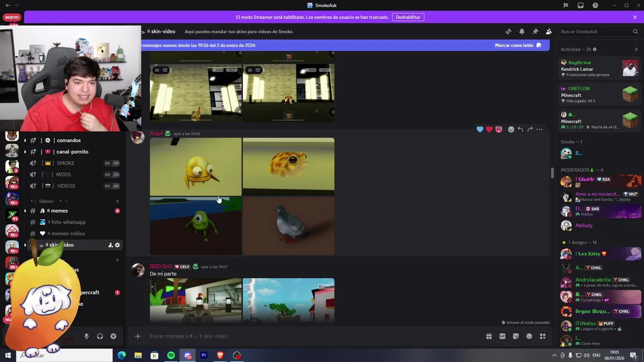Open the GIF picker
644x362 pixels.
(x=502, y=336)
